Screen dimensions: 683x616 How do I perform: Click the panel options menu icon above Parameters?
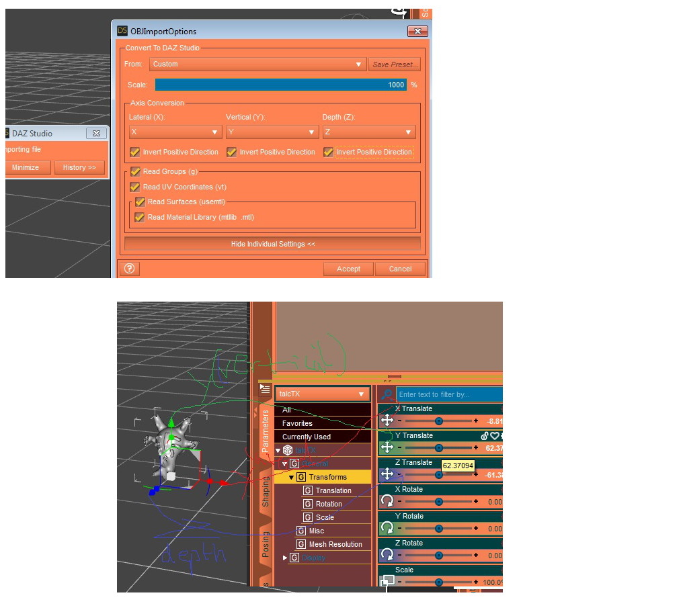(265, 388)
